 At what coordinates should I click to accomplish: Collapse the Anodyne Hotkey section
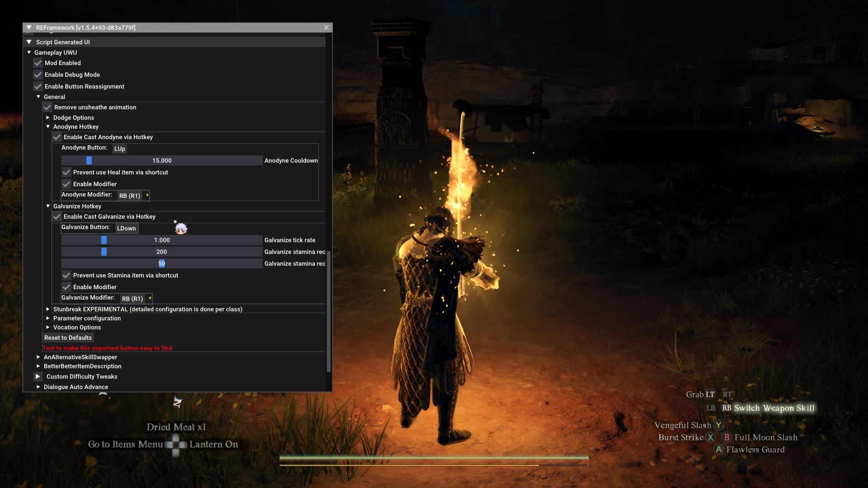point(48,127)
